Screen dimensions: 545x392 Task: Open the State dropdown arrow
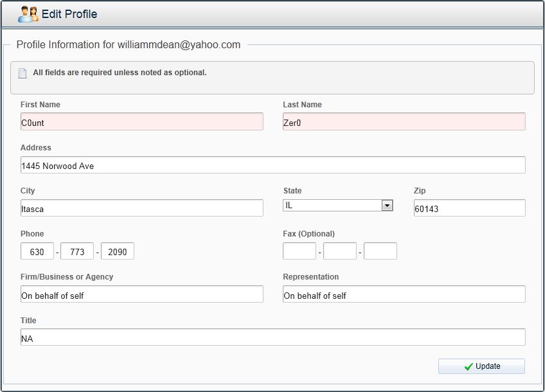click(387, 206)
